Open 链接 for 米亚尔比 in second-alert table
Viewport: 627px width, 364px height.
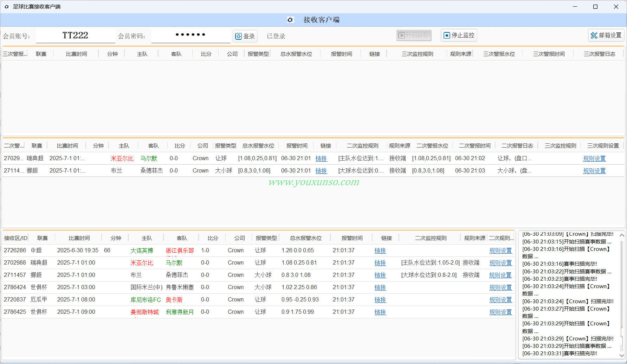coord(321,158)
